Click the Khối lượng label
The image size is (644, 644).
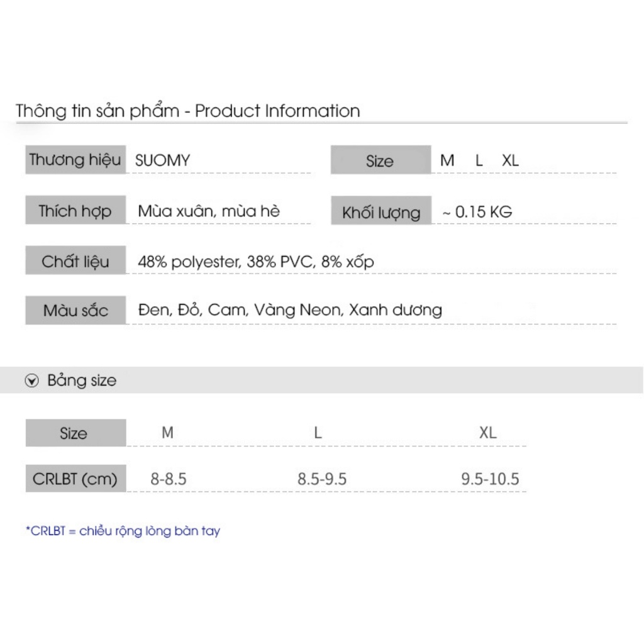[380, 213]
